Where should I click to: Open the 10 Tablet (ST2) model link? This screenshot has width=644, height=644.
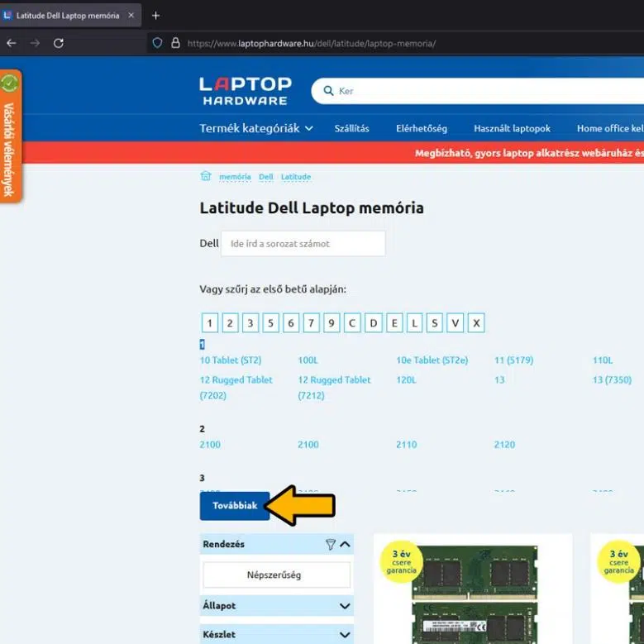pyautogui.click(x=231, y=360)
